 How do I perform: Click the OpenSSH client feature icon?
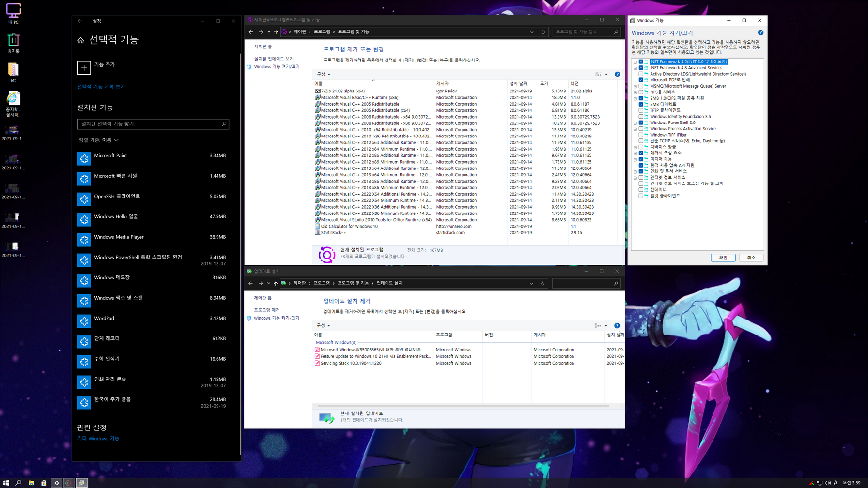84,199
